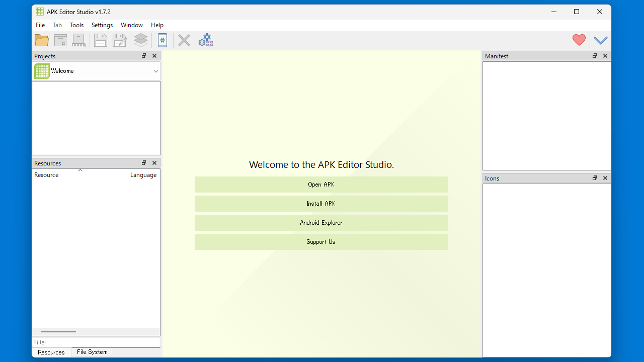Float the Icons panel
The width and height of the screenshot is (644, 362).
tap(595, 178)
